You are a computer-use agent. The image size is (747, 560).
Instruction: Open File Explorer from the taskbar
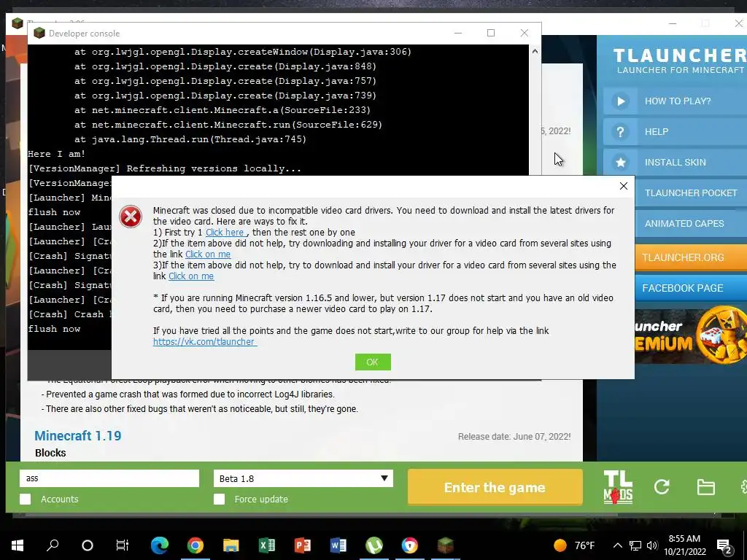pos(231,545)
